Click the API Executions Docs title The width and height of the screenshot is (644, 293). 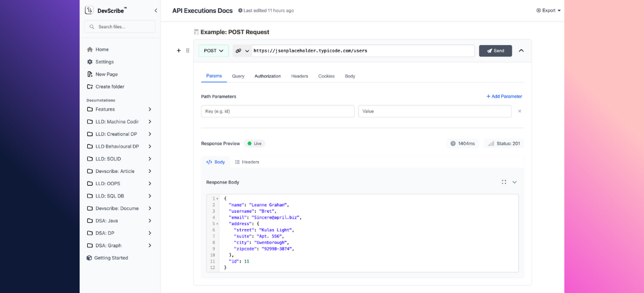203,11
